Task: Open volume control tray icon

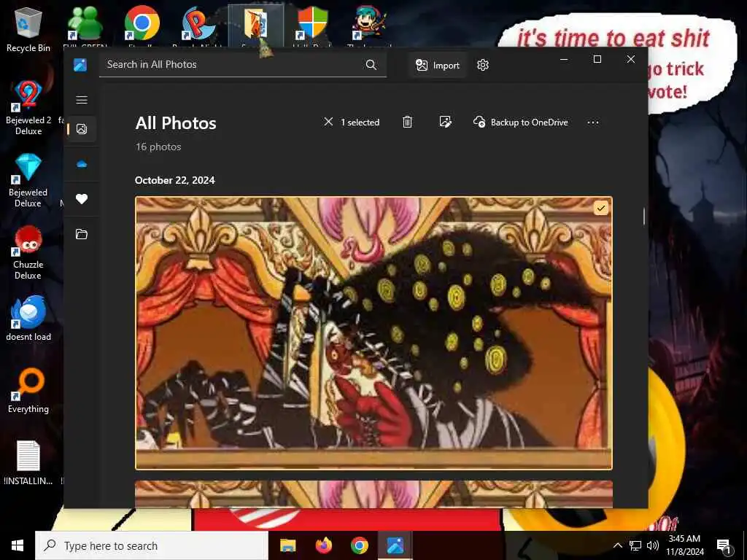Action: (x=653, y=545)
